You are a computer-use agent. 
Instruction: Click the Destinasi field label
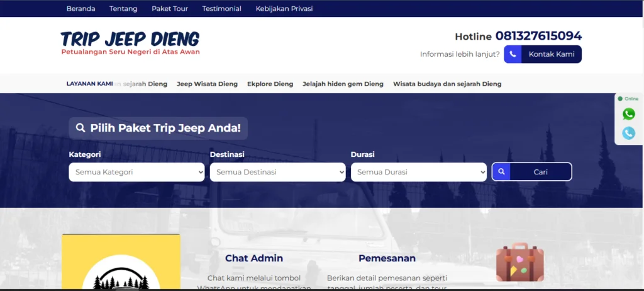coord(227,155)
